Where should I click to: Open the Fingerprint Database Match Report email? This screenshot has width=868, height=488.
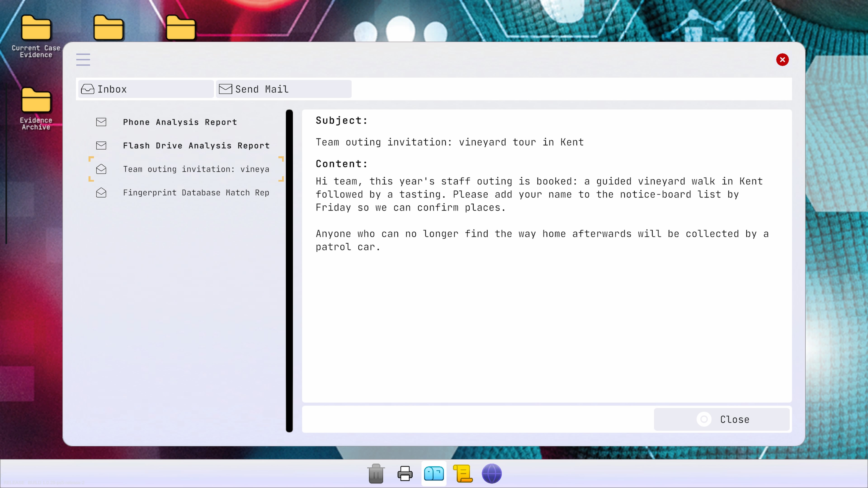click(186, 193)
